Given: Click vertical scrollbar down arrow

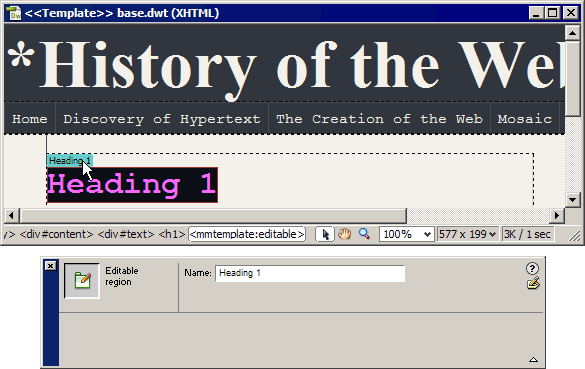Looking at the screenshot, I should coord(572,199).
